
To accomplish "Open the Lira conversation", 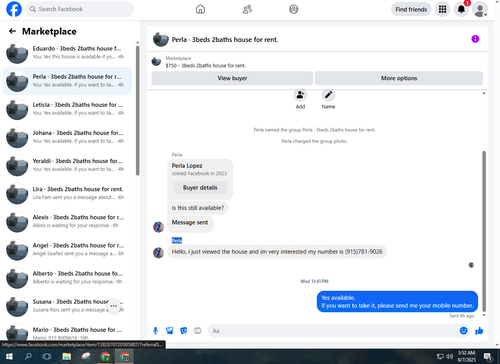I will (67, 193).
